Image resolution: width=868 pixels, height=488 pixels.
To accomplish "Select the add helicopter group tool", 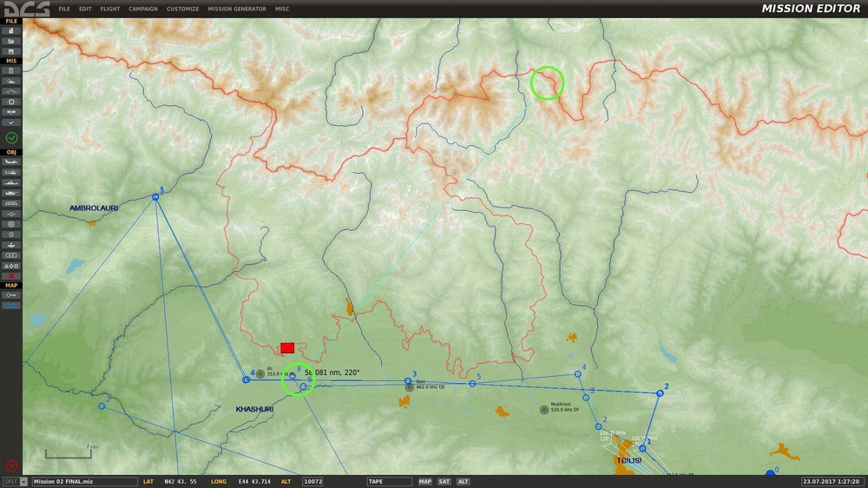I will click(11, 172).
